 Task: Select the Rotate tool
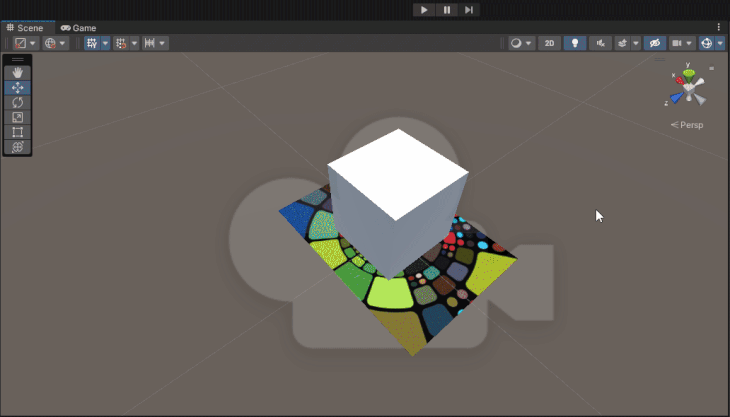[x=18, y=102]
